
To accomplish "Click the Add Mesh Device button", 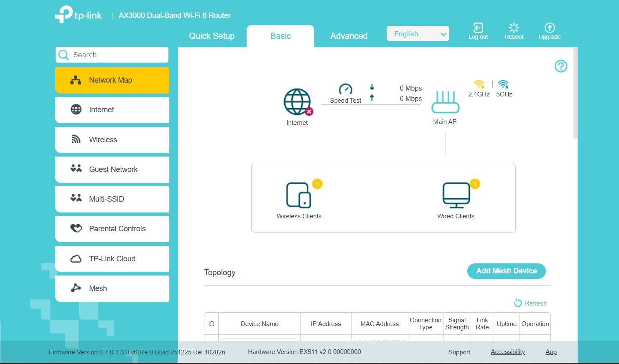I will (x=506, y=271).
